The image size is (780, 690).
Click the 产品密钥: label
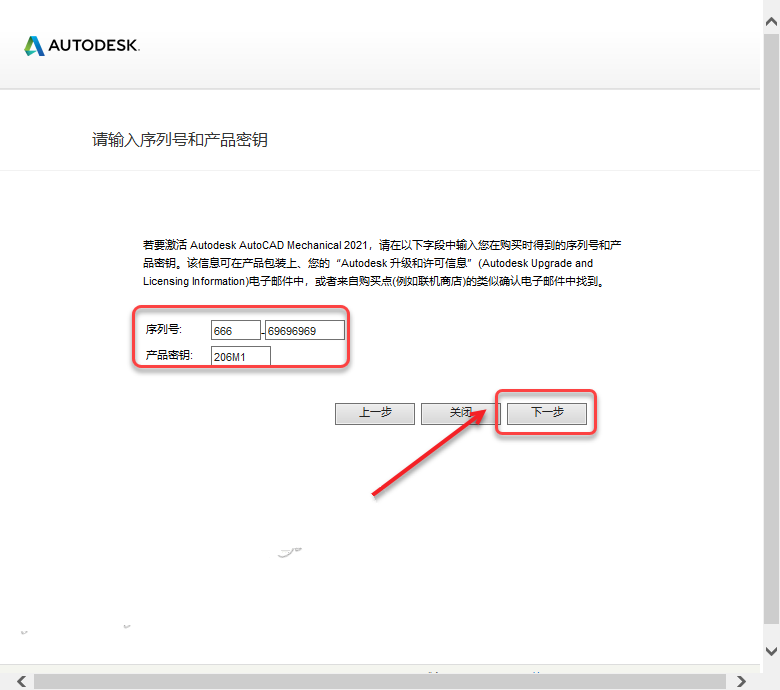[x=169, y=355]
